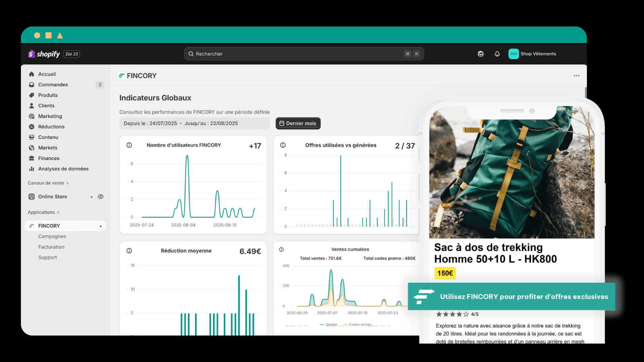Open the Support link under FINCORY
Screen dimensions: 644x362
click(x=47, y=257)
